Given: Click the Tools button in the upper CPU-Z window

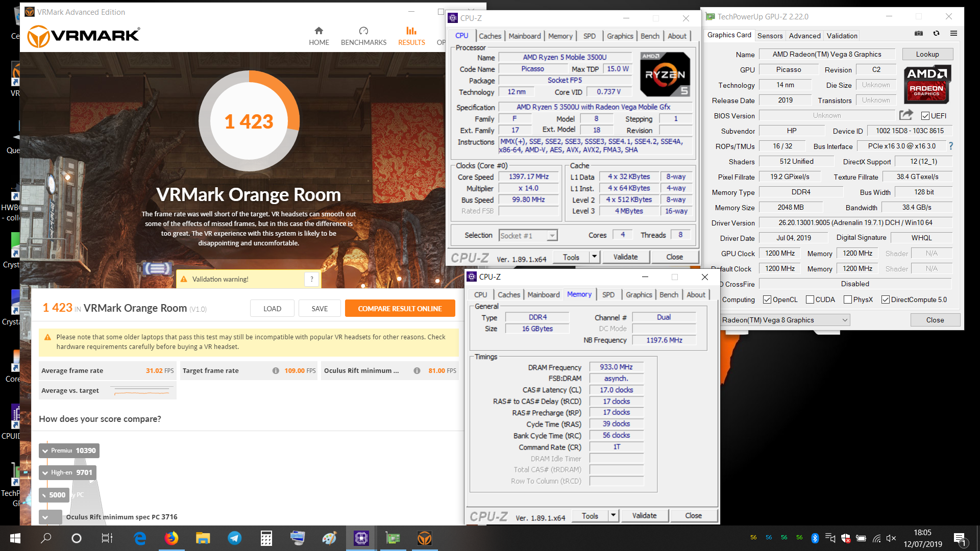Looking at the screenshot, I should (571, 257).
